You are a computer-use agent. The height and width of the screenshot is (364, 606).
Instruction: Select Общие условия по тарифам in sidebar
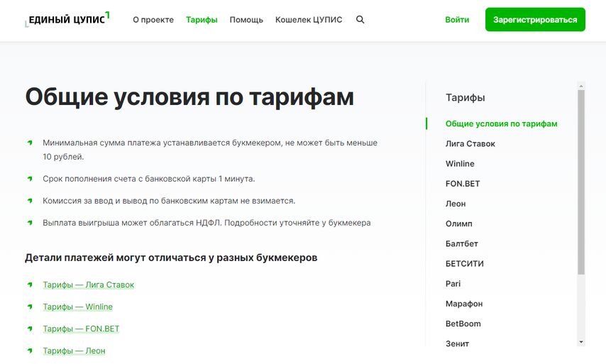tap(501, 123)
